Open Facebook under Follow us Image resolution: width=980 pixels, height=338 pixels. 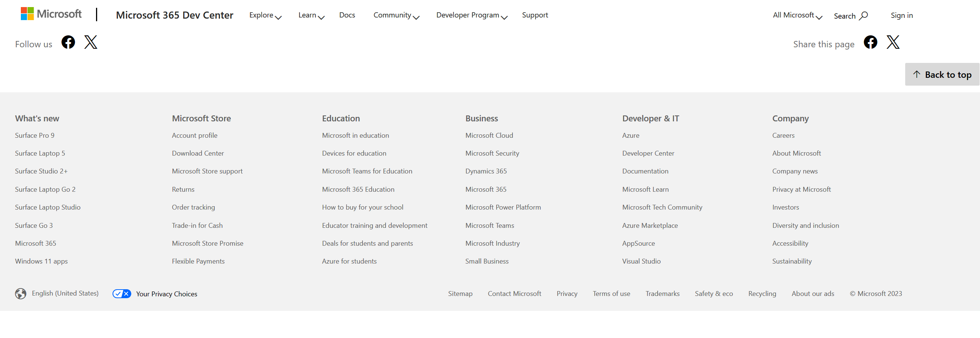pos(68,42)
